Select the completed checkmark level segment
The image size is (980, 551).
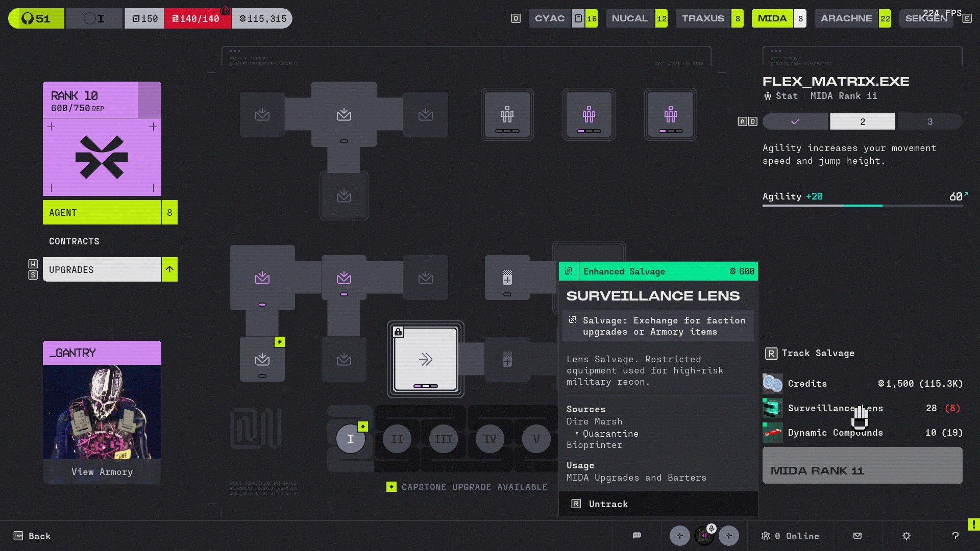(795, 121)
